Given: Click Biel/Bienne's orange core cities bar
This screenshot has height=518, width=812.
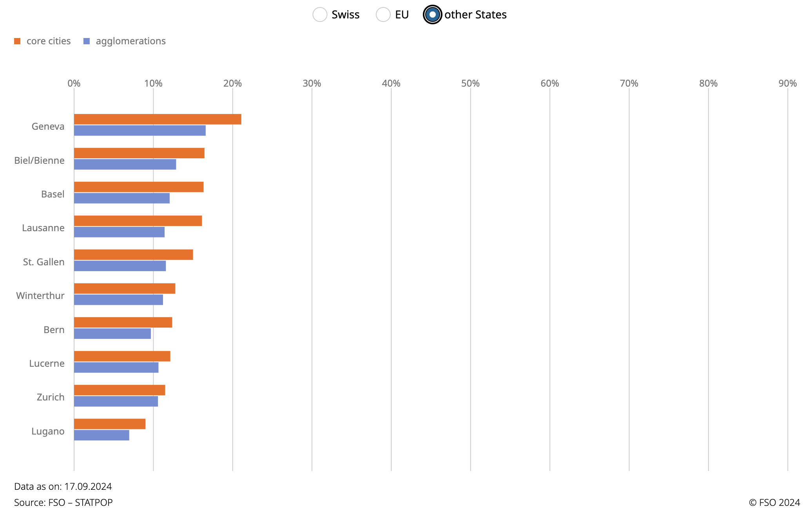Looking at the screenshot, I should pos(139,153).
